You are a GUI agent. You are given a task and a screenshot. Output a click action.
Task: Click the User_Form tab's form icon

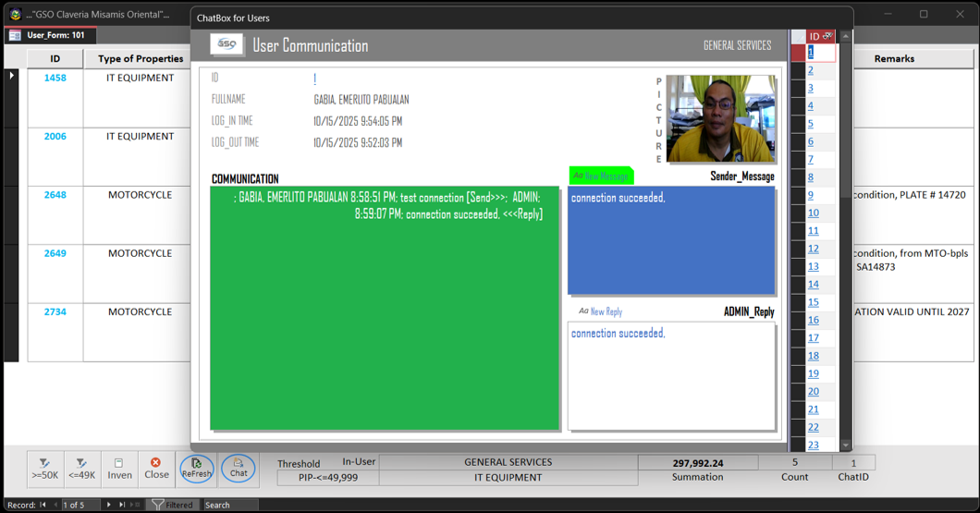[15, 36]
